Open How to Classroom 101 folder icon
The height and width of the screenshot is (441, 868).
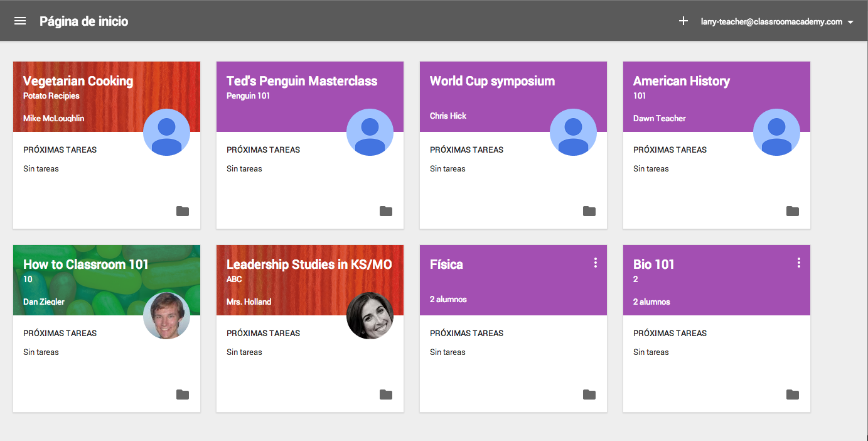pyautogui.click(x=183, y=395)
